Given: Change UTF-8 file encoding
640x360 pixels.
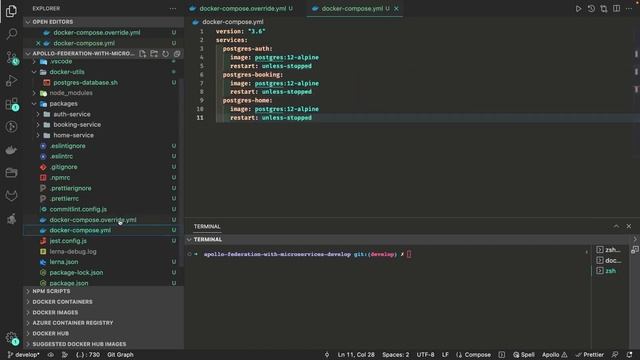Looking at the screenshot, I should tap(425, 355).
